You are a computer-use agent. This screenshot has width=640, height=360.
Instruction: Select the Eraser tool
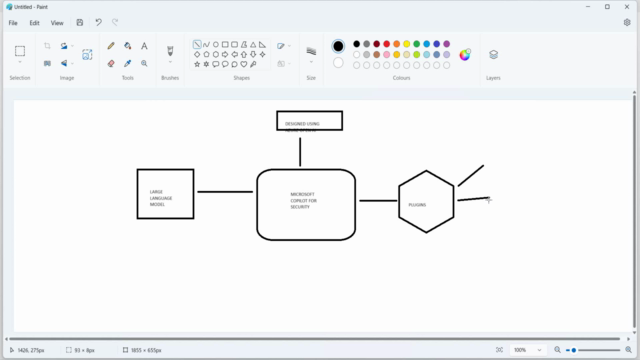(x=111, y=63)
